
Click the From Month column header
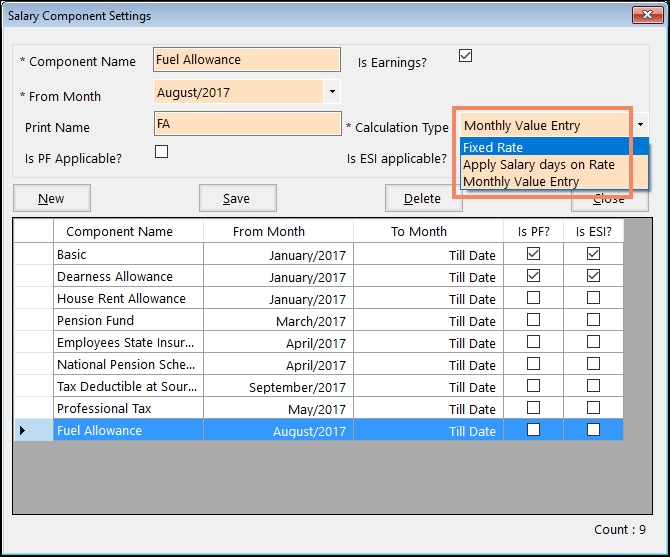[278, 231]
